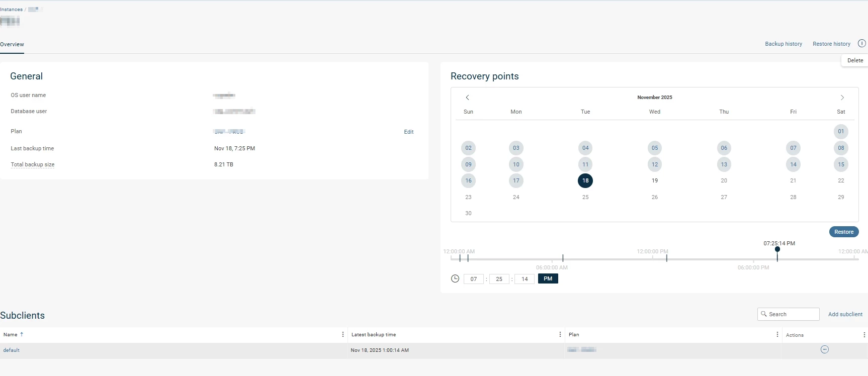Open Latest backup time column options menu
The height and width of the screenshot is (376, 868).
coord(560,335)
